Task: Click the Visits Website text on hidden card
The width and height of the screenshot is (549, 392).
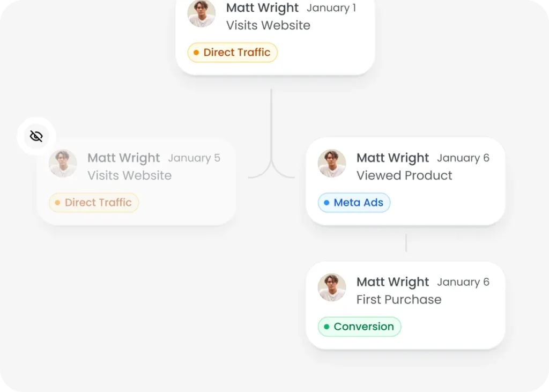Action: tap(129, 175)
